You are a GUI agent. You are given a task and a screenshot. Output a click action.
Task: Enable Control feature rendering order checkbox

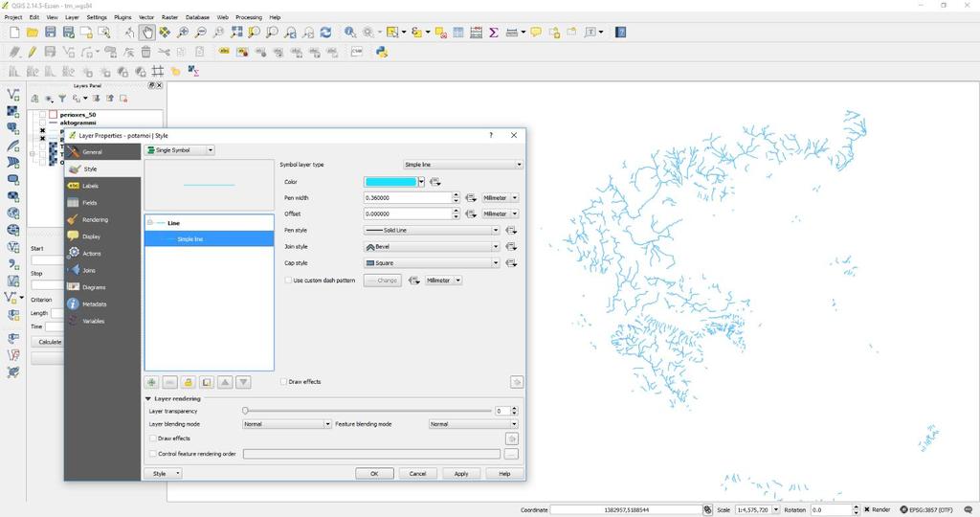152,454
